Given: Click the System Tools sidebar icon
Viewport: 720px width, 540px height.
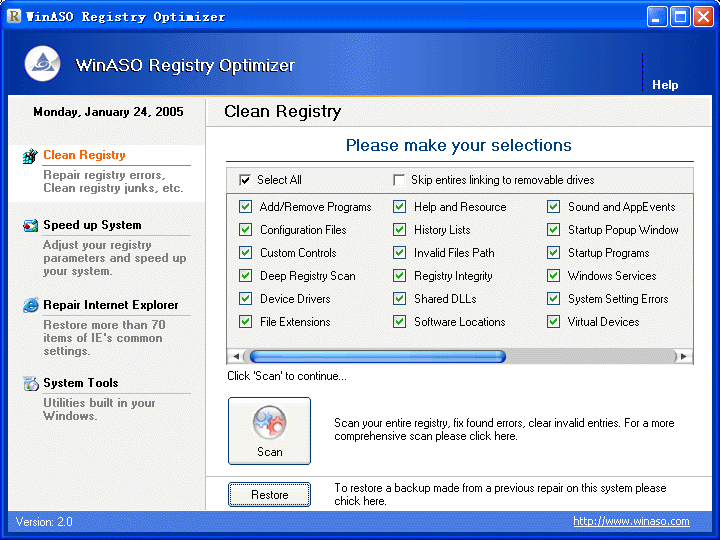Looking at the screenshot, I should click(x=31, y=383).
